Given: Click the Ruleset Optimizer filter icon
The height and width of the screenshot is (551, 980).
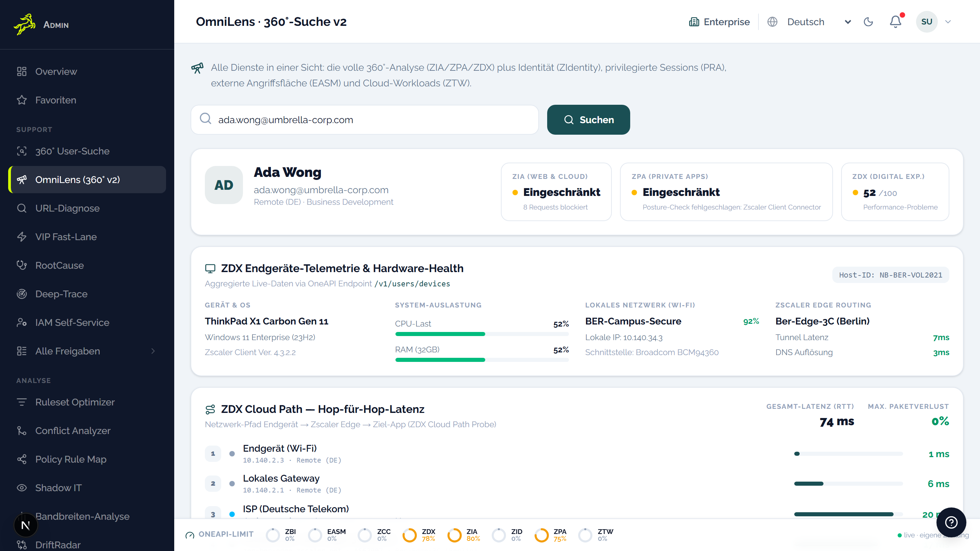Looking at the screenshot, I should [22, 402].
